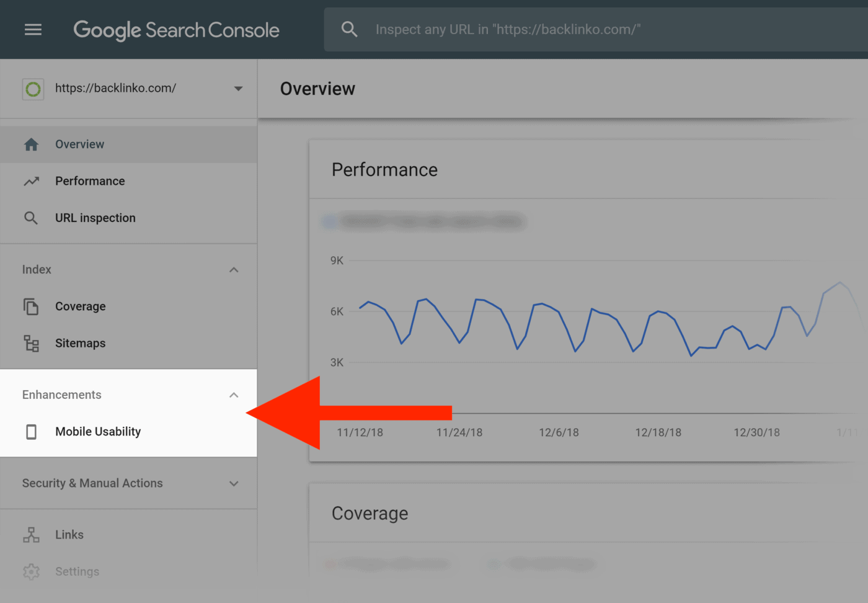Image resolution: width=868 pixels, height=603 pixels.
Task: Click the Coverage card title
Action: [370, 513]
